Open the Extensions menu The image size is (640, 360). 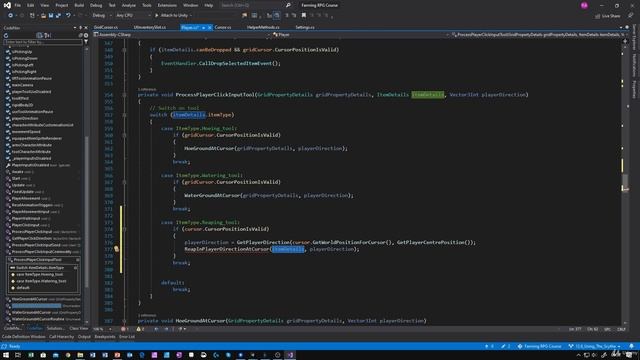pyautogui.click(x=167, y=5)
